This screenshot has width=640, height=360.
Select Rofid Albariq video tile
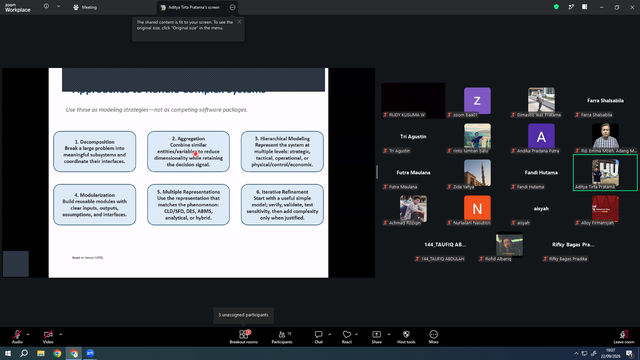[x=509, y=245]
